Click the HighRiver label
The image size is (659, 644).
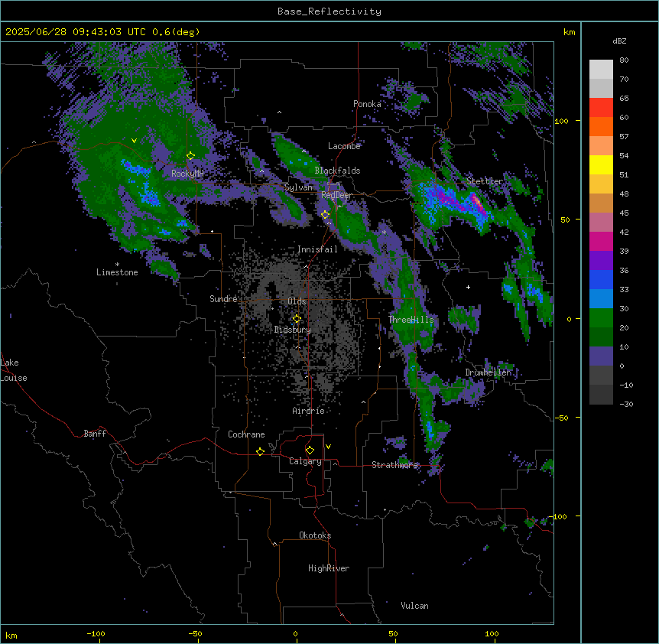(329, 568)
